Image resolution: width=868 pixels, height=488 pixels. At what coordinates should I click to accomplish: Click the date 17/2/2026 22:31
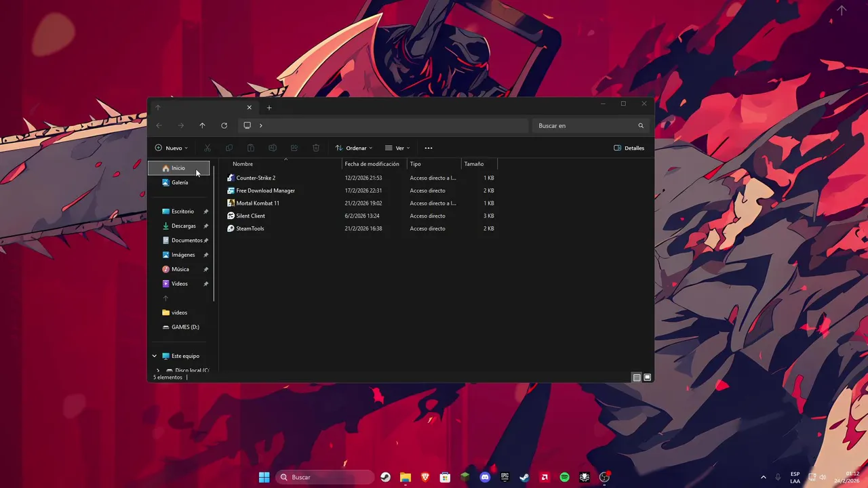point(363,190)
